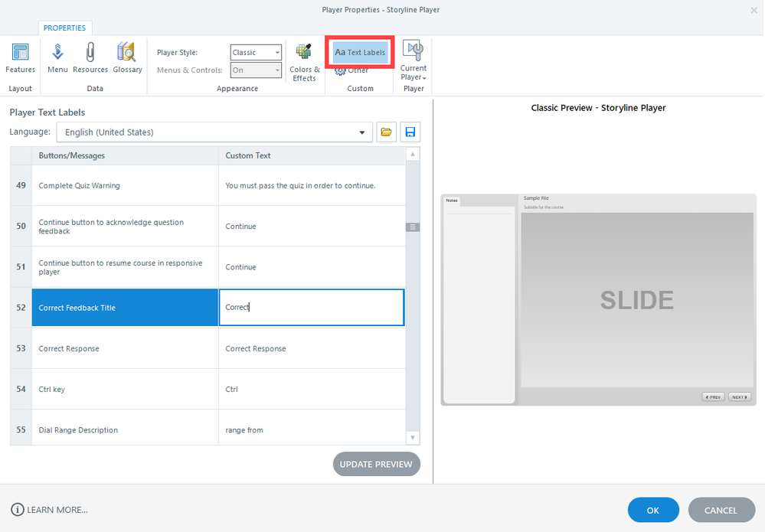Click the scrollbar down arrow in labels table
765x532 pixels.
coord(414,437)
